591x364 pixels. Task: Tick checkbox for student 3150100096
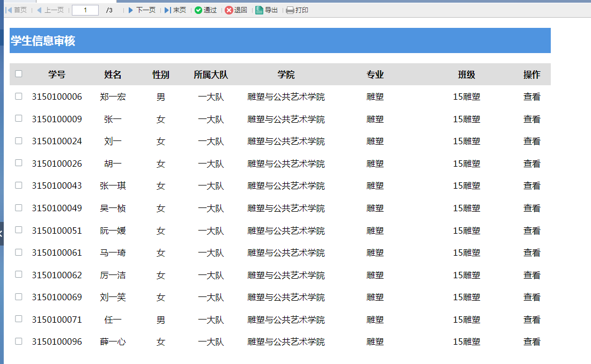[19, 341]
